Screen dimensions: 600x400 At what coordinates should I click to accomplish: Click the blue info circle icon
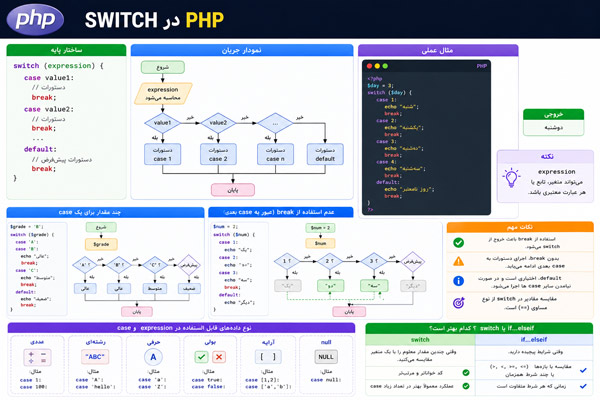tap(458, 281)
